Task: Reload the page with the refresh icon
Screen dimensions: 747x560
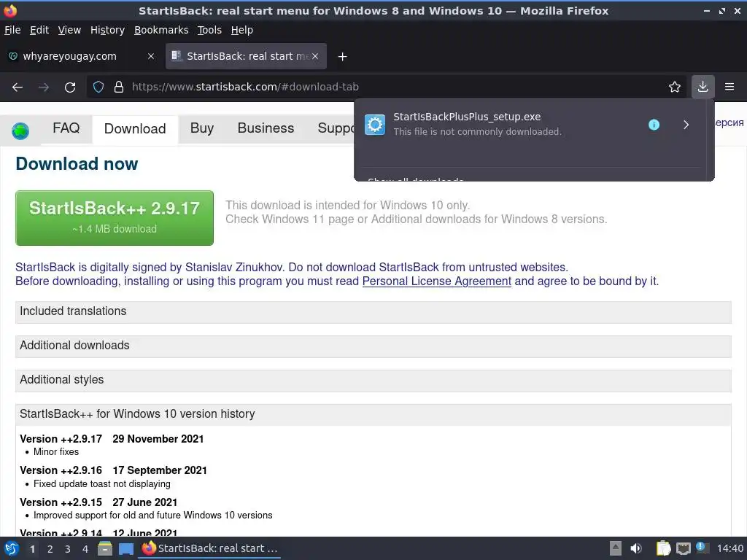Action: 70,87
